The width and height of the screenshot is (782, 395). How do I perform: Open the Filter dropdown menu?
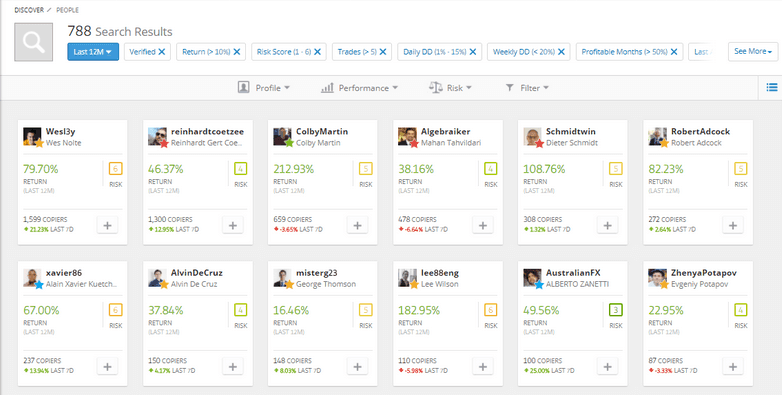(x=527, y=88)
